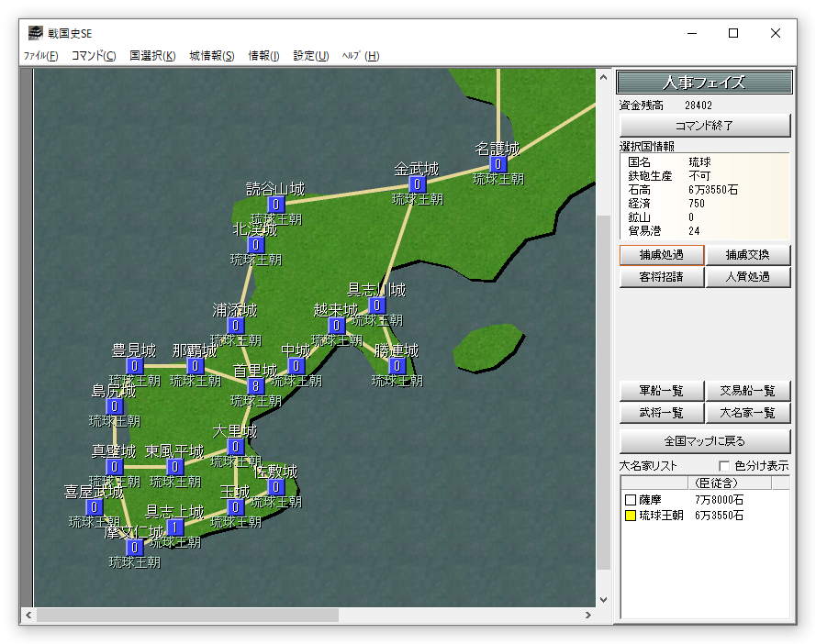Click the 全国マップに戻る button
The width and height of the screenshot is (816, 644).
click(x=704, y=441)
